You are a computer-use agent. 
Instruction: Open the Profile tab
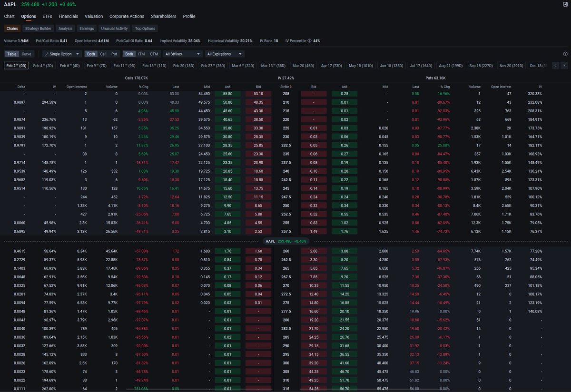pos(189,16)
